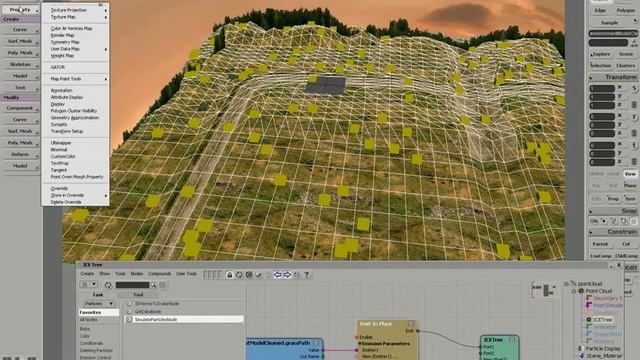Go back with the left arrow in ICE Tree
The height and width of the screenshot is (360, 640).
278,275
